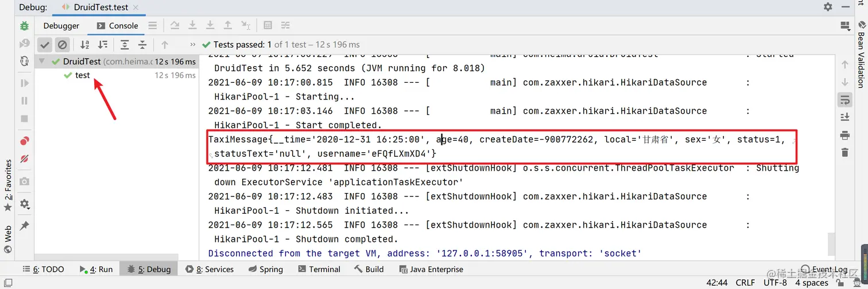Open the 8: Services tool window
868x289 pixels.
coord(210,269)
